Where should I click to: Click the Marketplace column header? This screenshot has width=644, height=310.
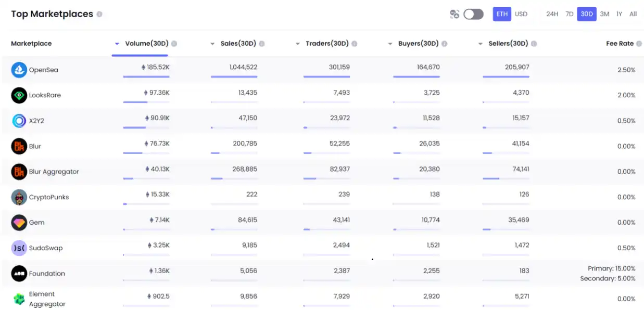31,44
